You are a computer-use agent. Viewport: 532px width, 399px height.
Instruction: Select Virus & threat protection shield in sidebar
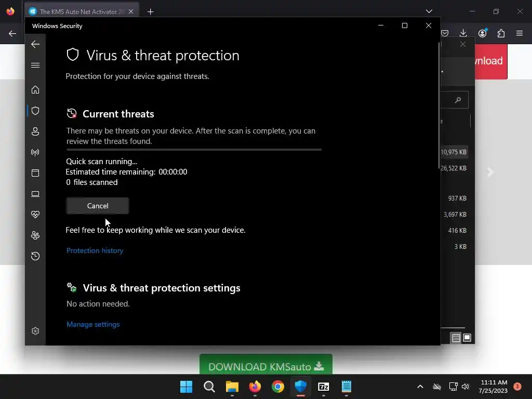(x=35, y=111)
